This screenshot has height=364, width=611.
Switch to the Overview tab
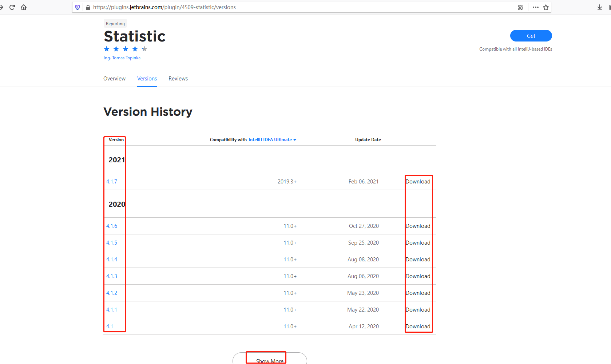click(x=114, y=79)
